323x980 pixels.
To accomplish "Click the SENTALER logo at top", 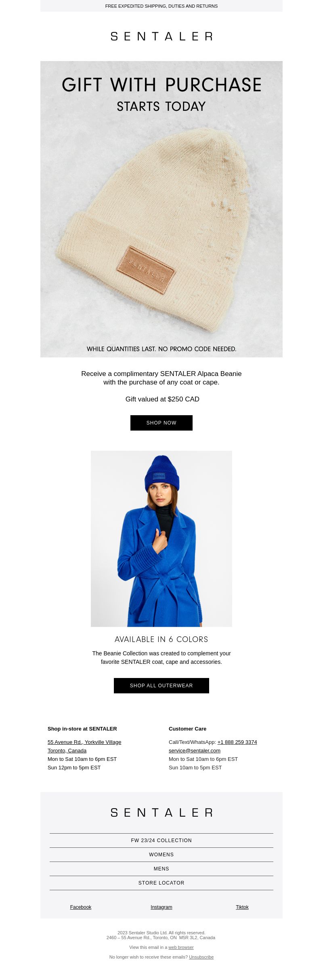I will [161, 36].
